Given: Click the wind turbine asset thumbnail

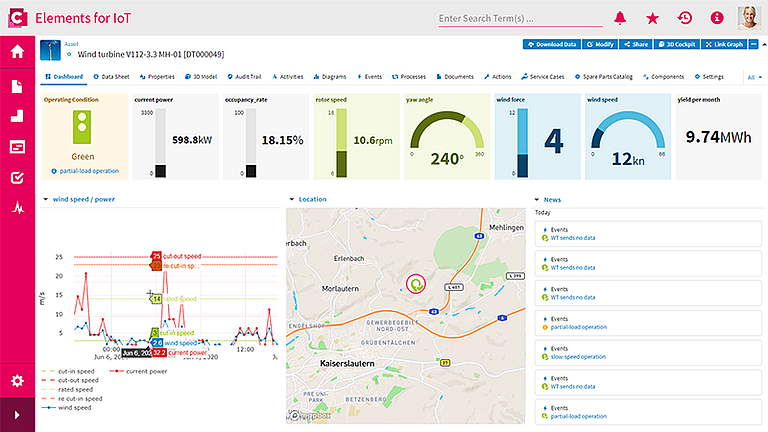Looking at the screenshot, I should pyautogui.click(x=50, y=50).
